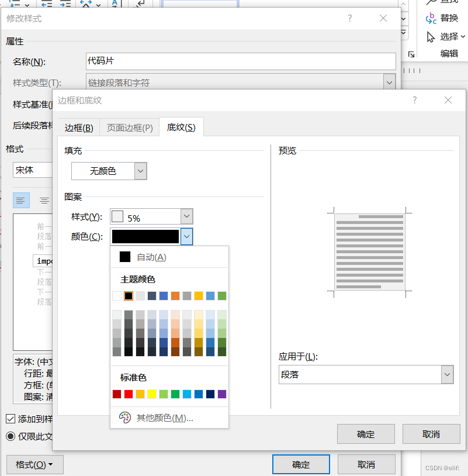
Task: Pick the orange theme color swatch
Action: [x=175, y=296]
